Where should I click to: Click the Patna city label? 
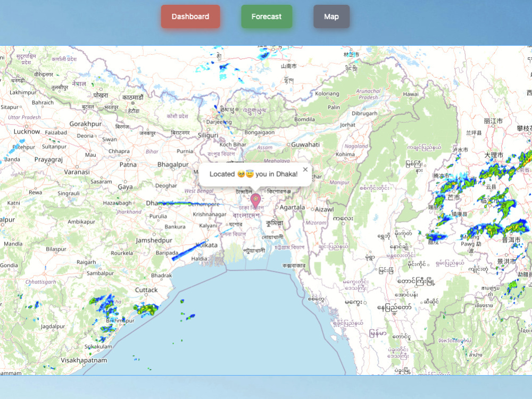(x=128, y=164)
